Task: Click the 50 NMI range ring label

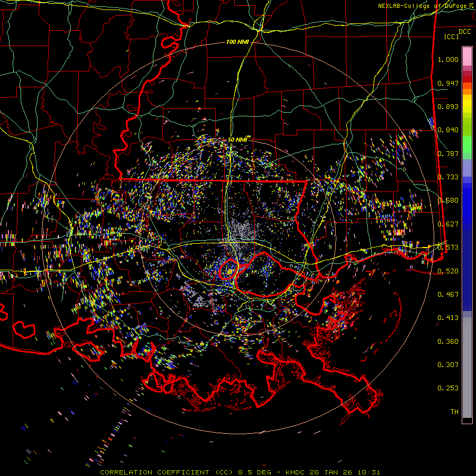Action: (237, 140)
